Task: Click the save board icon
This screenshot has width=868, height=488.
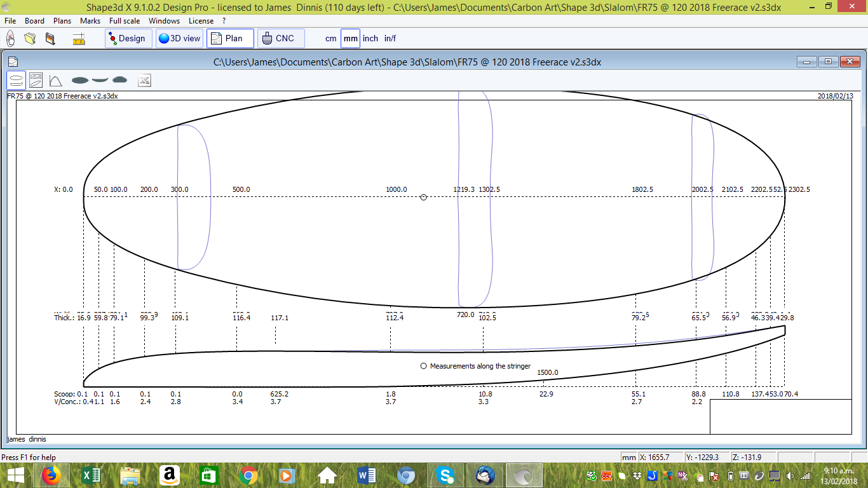Action: point(50,39)
